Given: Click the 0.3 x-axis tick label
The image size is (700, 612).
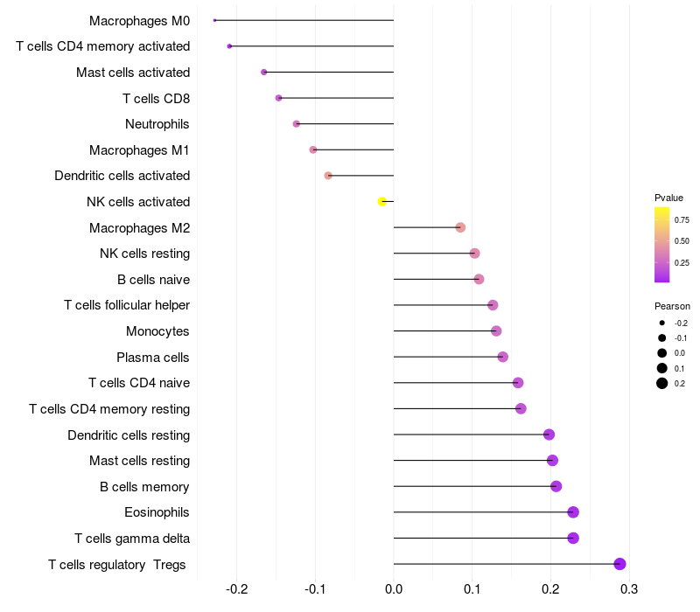Looking at the screenshot, I should click(629, 589).
